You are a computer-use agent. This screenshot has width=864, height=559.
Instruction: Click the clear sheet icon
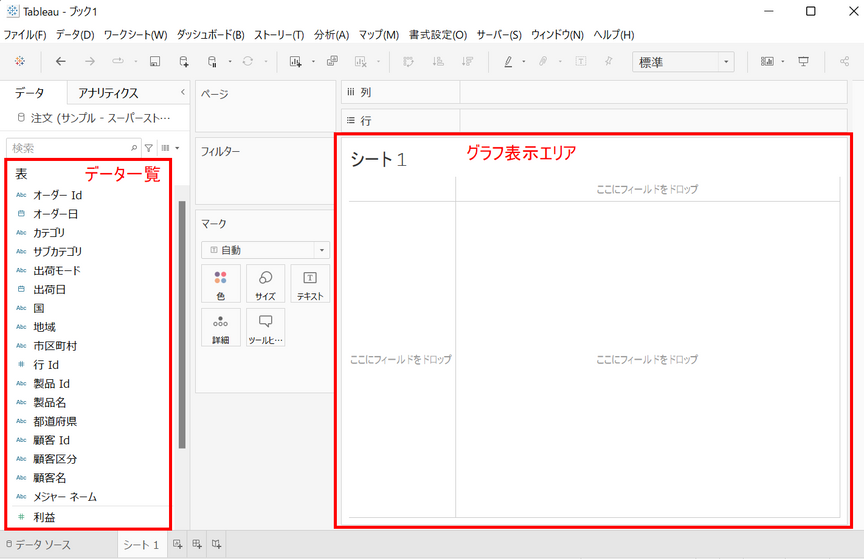[361, 61]
